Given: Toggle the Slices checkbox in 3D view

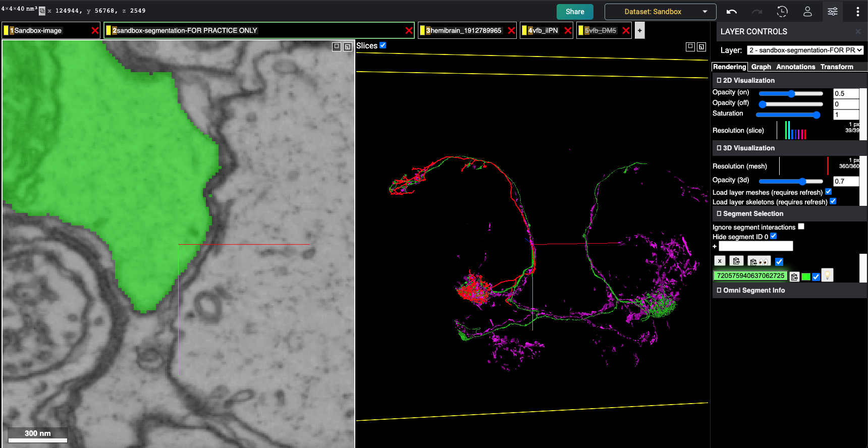Looking at the screenshot, I should click(383, 45).
